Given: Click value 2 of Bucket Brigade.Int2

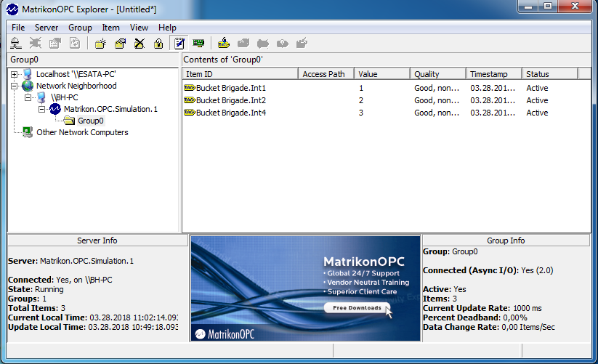Looking at the screenshot, I should point(361,100).
